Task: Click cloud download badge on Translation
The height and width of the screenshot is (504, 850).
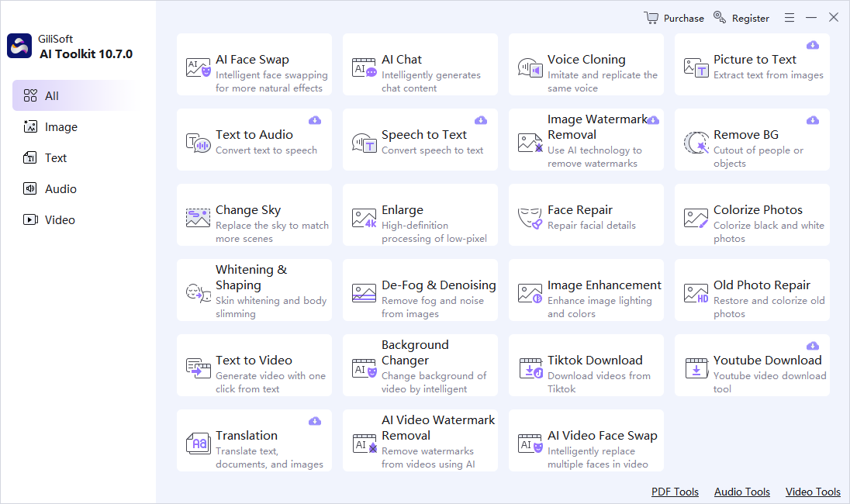Action: pyautogui.click(x=315, y=421)
